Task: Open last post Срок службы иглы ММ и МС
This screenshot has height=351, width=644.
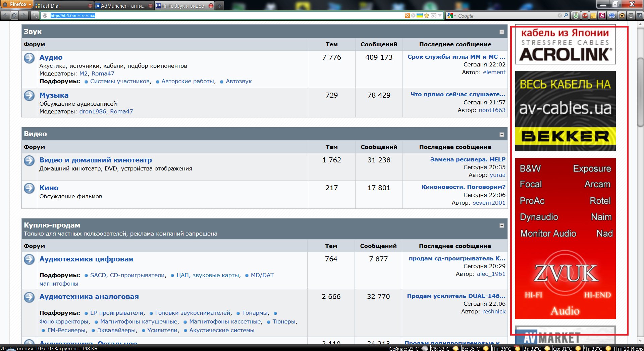Action: coord(456,57)
